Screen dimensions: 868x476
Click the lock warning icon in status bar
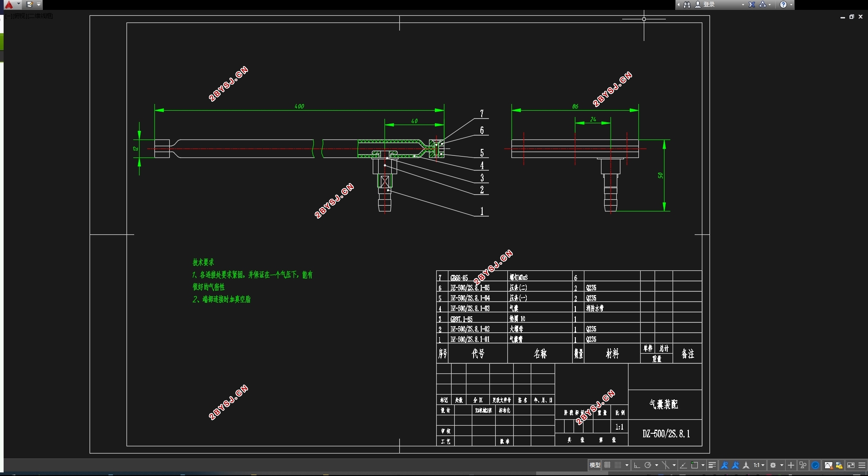click(839, 465)
